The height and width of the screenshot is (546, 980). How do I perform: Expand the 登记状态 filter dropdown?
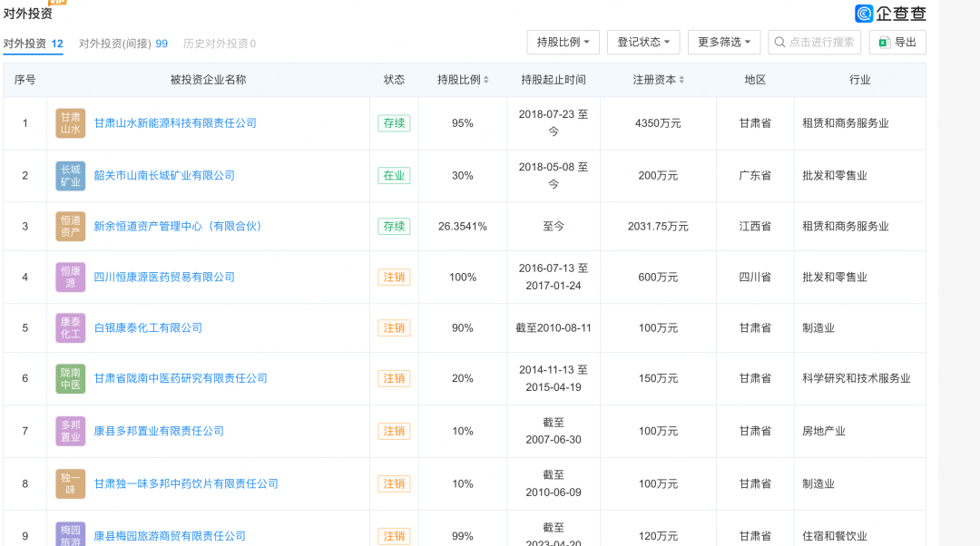[x=643, y=42]
